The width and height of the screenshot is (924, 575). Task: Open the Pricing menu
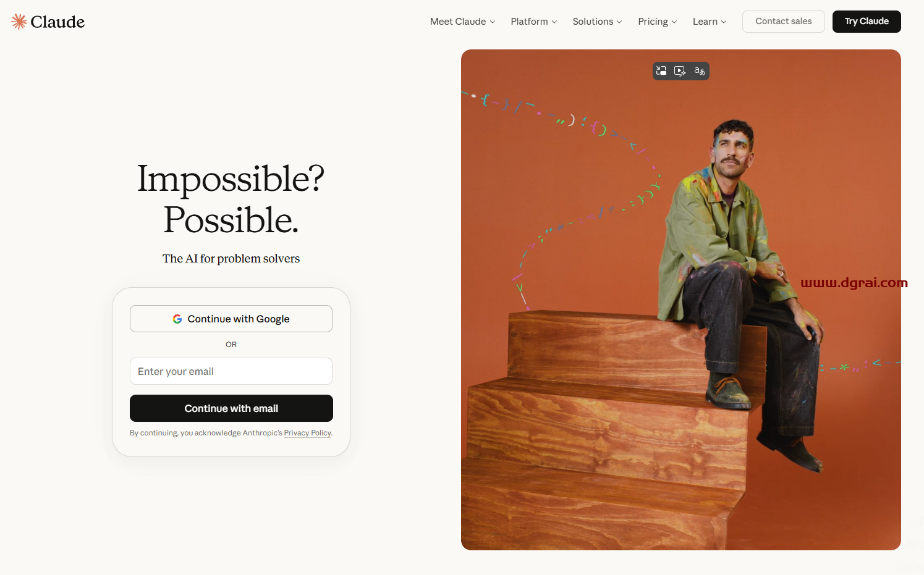point(658,22)
